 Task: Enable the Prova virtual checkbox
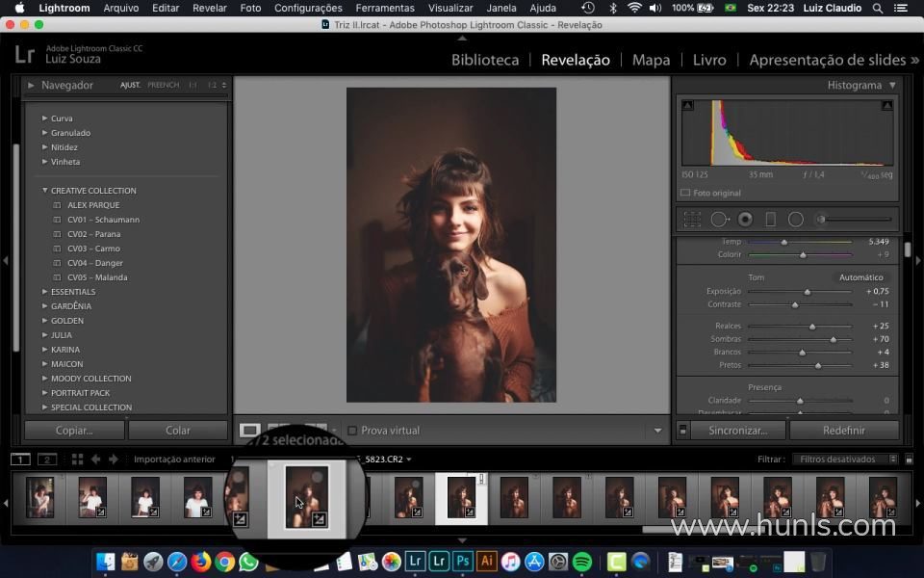click(x=352, y=431)
